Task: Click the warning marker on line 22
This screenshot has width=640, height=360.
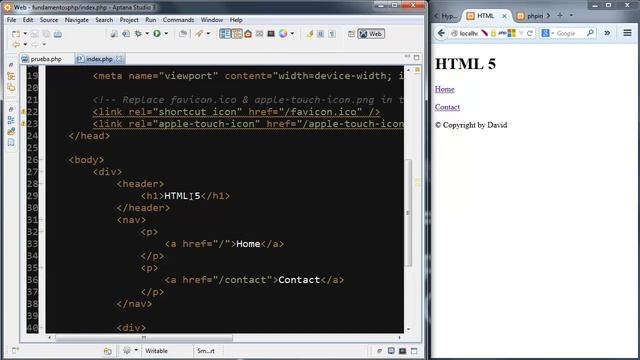Action: [x=23, y=112]
